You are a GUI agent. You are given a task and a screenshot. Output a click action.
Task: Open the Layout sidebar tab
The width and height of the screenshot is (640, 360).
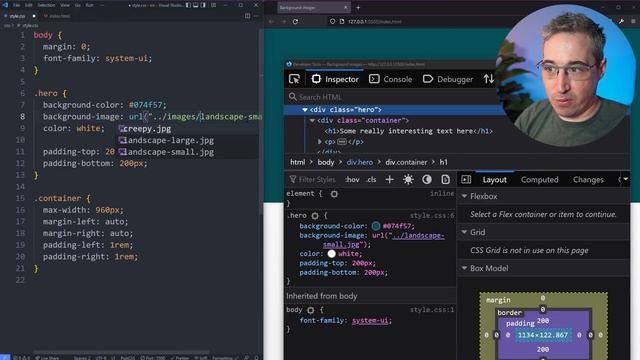494,180
